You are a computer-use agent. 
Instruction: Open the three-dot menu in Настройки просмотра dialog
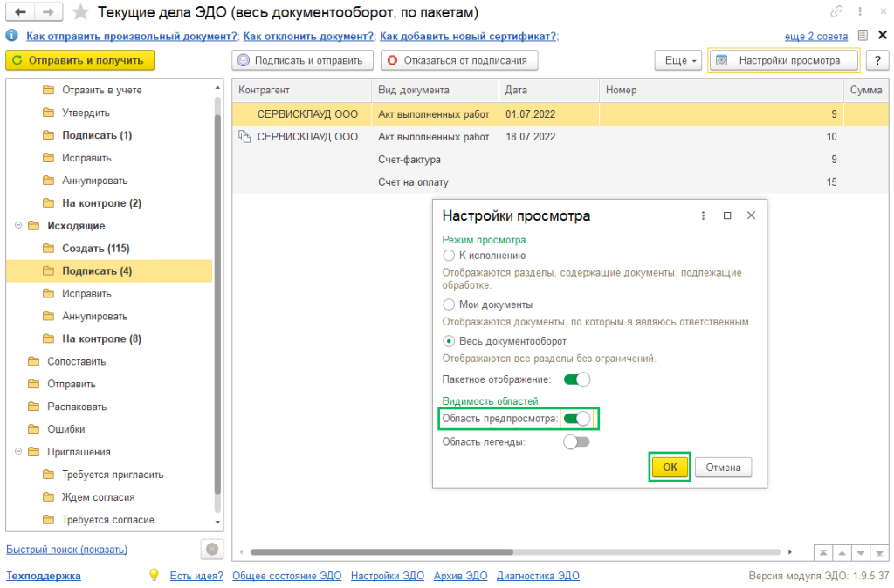pos(704,215)
